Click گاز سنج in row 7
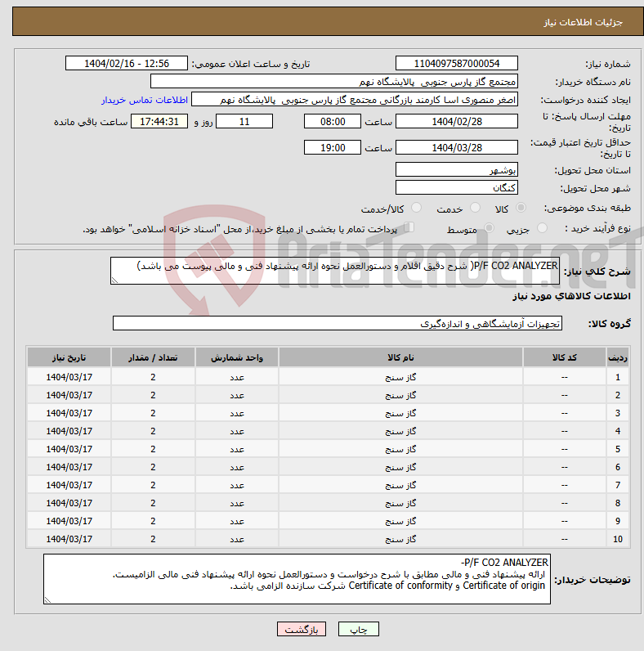 coord(400,485)
